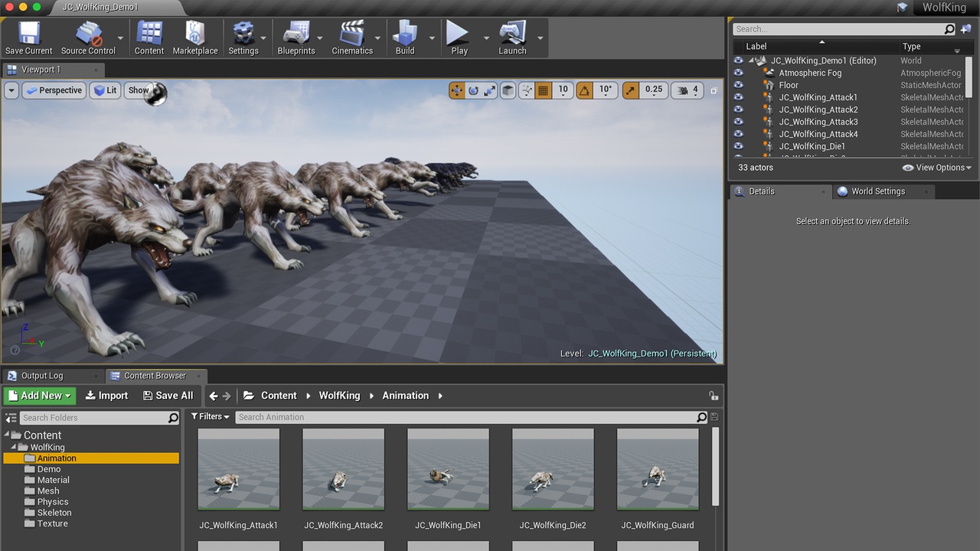
Task: Collapse the WolfKing folder tree node
Action: tap(13, 447)
